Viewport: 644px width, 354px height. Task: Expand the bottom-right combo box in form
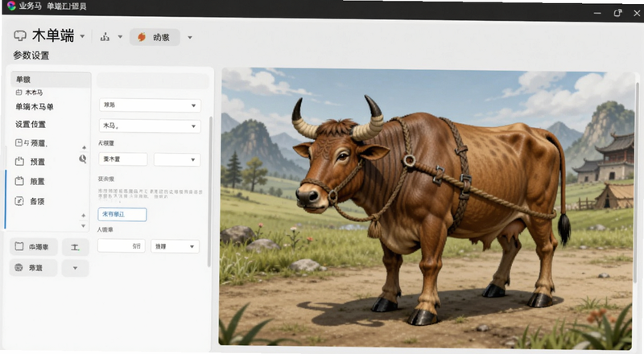(175, 246)
